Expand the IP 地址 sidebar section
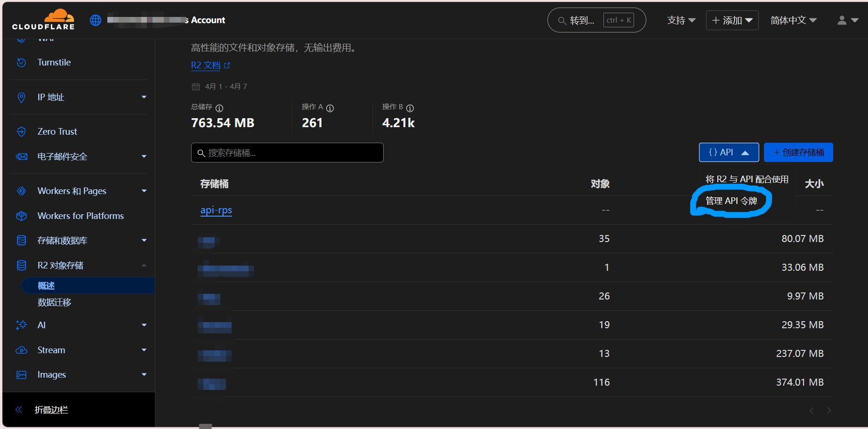This screenshot has width=868, height=429. point(144,97)
